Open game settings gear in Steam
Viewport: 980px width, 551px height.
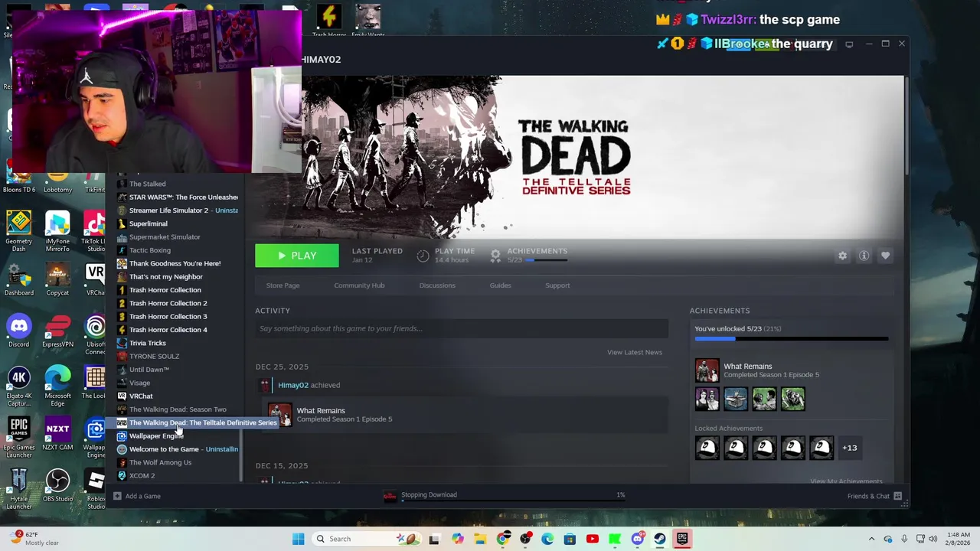pos(842,256)
